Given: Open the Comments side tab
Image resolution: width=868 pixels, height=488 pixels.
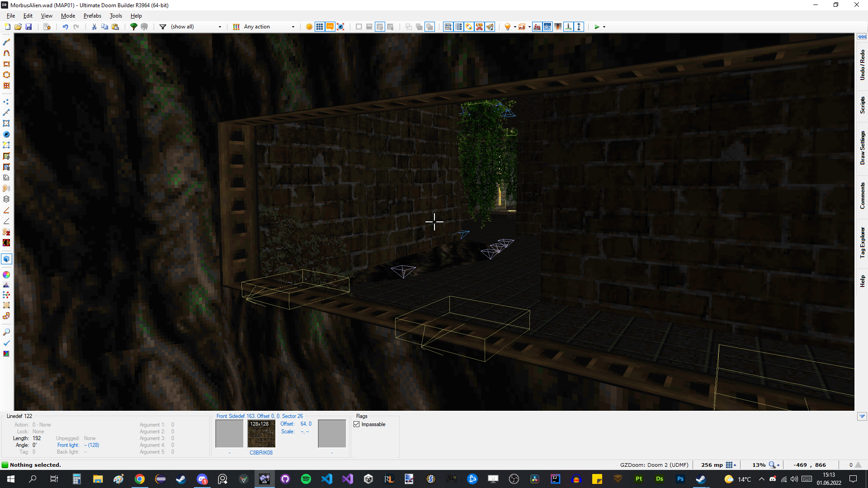Looking at the screenshot, I should coord(862,196).
